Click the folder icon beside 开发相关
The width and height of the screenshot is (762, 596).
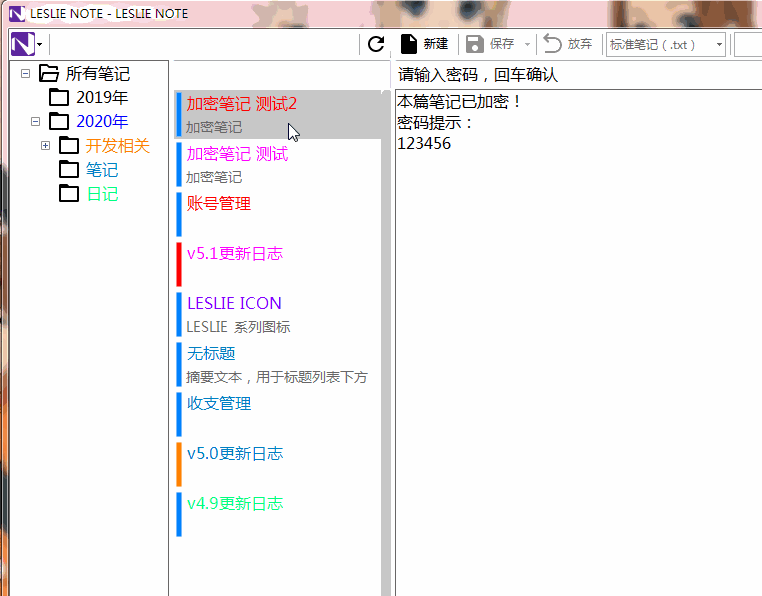point(69,145)
